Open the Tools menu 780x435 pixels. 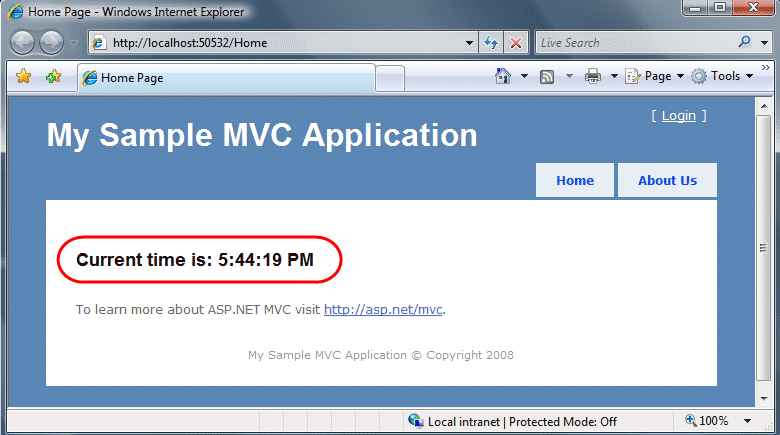722,76
